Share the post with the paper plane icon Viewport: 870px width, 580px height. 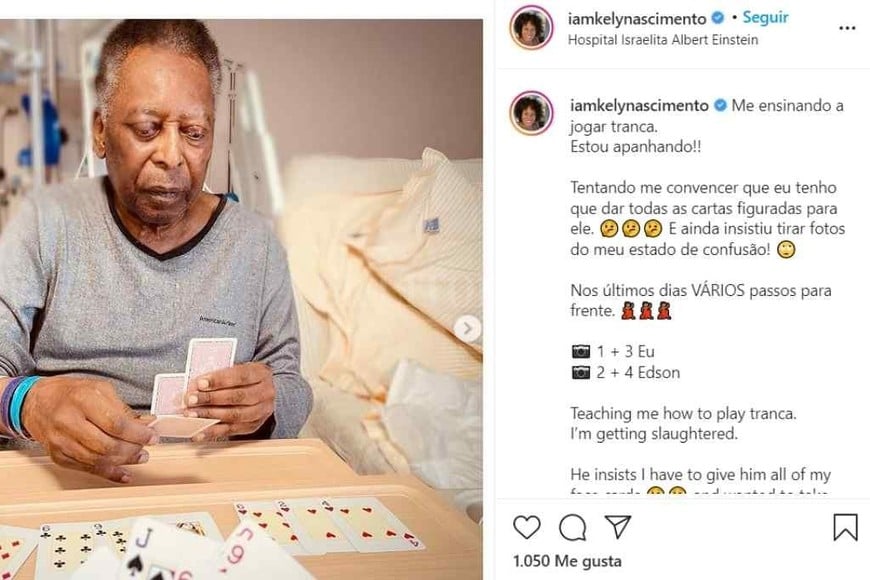[x=618, y=527]
